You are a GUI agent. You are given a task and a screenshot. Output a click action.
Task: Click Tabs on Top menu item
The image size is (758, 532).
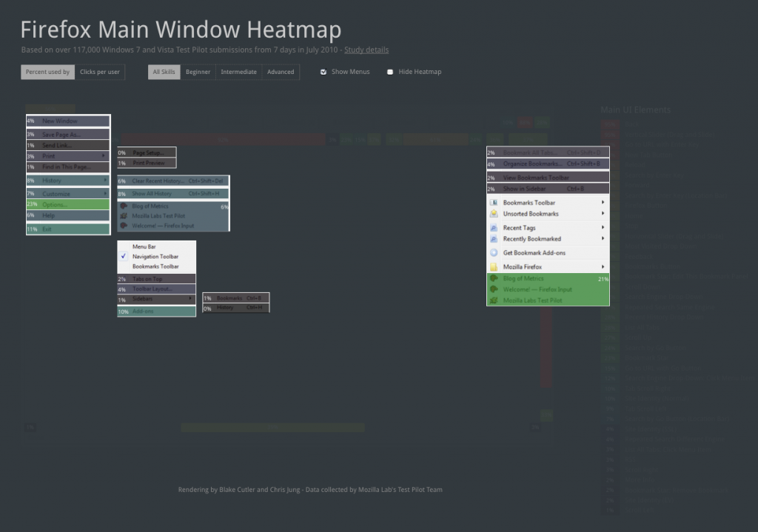pos(157,279)
